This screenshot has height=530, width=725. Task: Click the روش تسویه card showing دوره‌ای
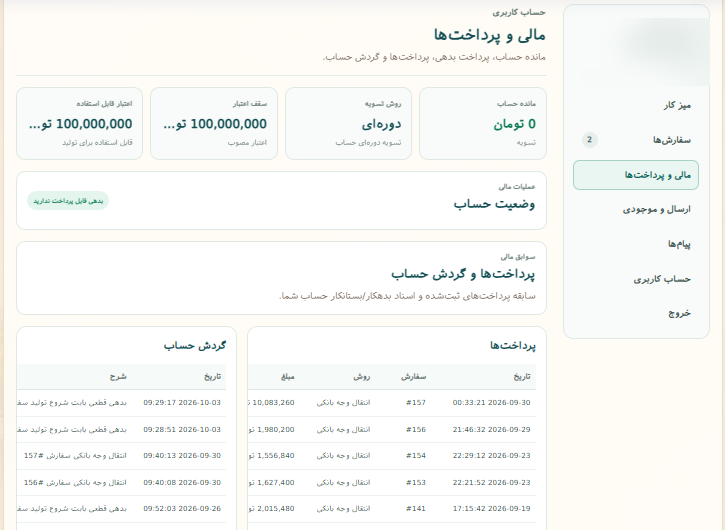tap(348, 123)
